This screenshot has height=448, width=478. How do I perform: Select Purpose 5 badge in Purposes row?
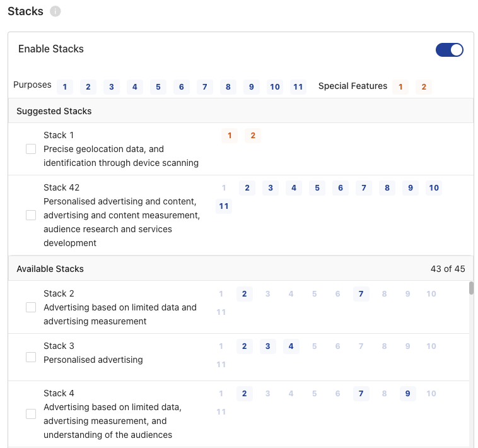tap(158, 87)
